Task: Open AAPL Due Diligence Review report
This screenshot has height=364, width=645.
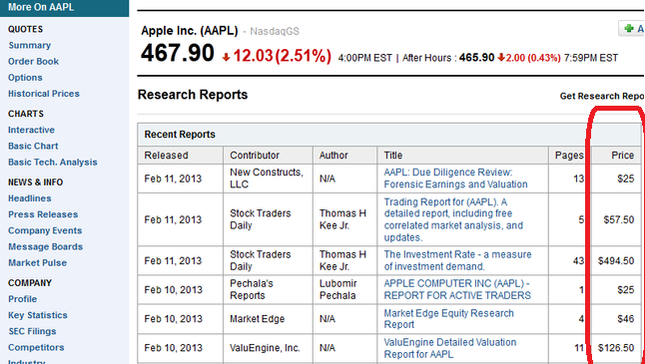Action: 455,179
